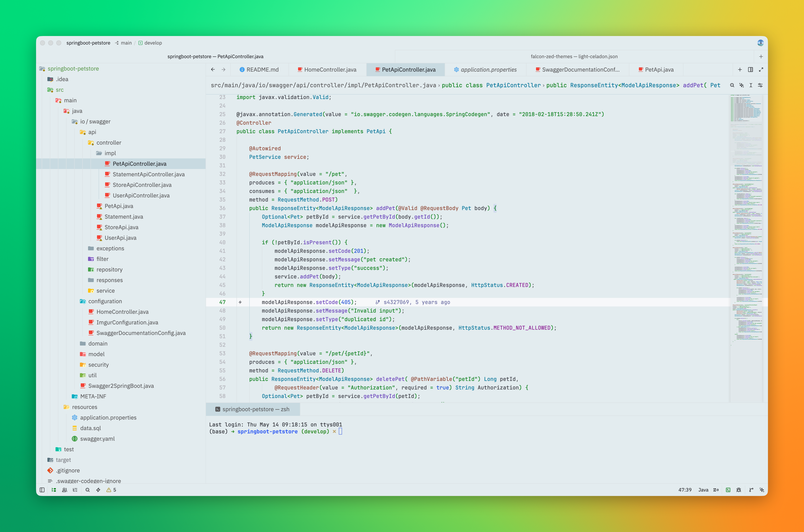Click the user avatar in title bar
Screen dimensions: 804x532
tap(760, 43)
